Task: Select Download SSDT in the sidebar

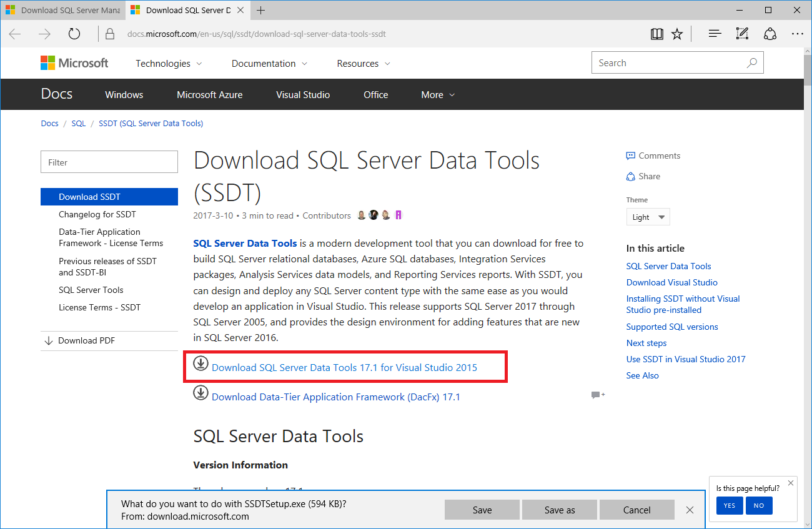Action: click(109, 197)
